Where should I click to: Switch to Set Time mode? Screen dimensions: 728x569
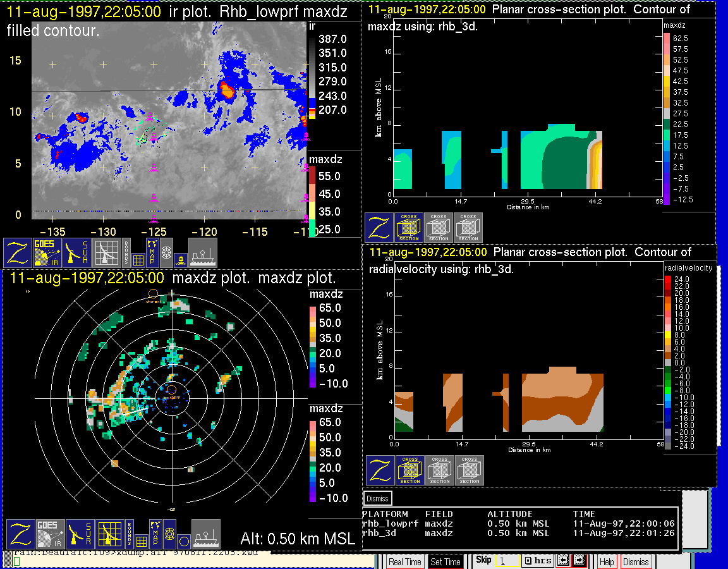(x=446, y=561)
